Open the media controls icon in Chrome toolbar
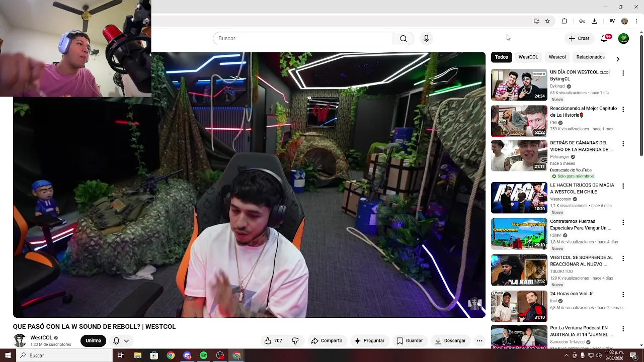This screenshot has height=362, width=644. [x=612, y=21]
